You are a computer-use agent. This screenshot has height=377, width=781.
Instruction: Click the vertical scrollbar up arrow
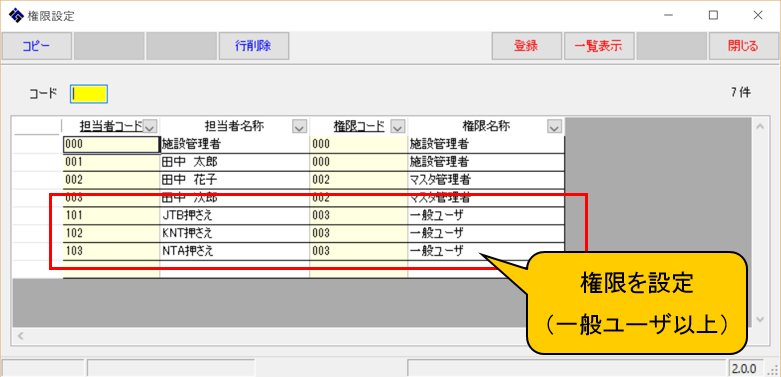(x=760, y=127)
